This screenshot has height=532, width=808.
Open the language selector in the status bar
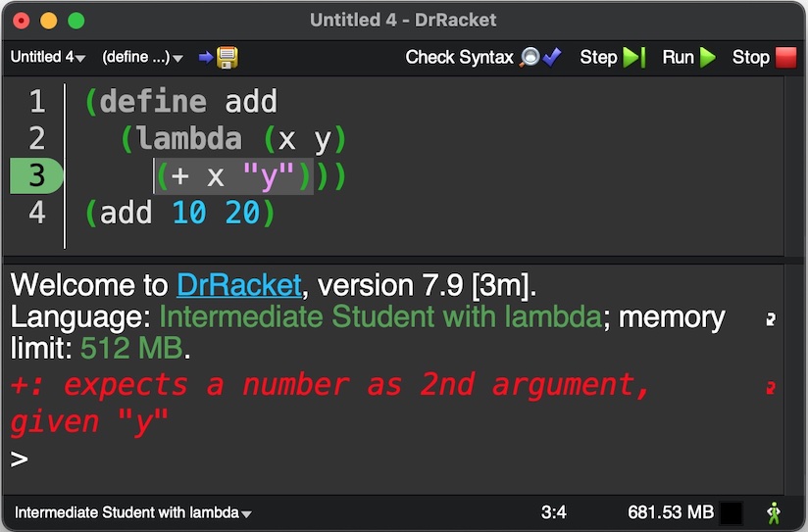pyautogui.click(x=133, y=512)
